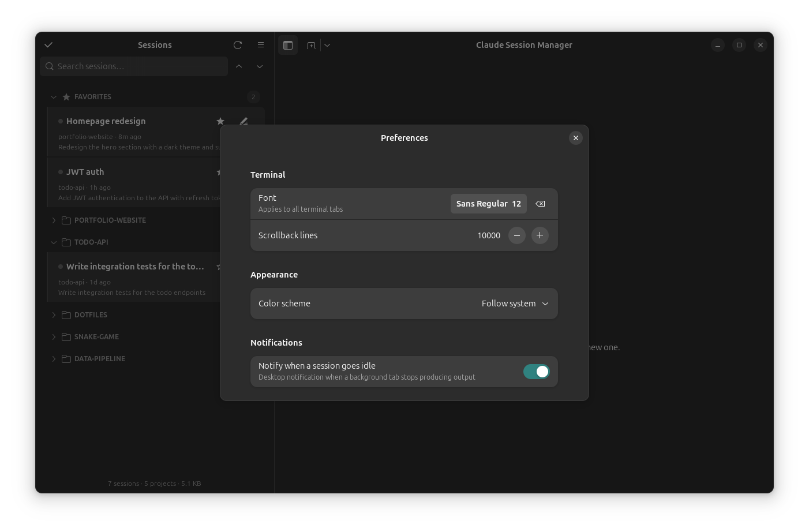Unstar the Homepage redesign session
The width and height of the screenshot is (809, 532).
point(220,121)
